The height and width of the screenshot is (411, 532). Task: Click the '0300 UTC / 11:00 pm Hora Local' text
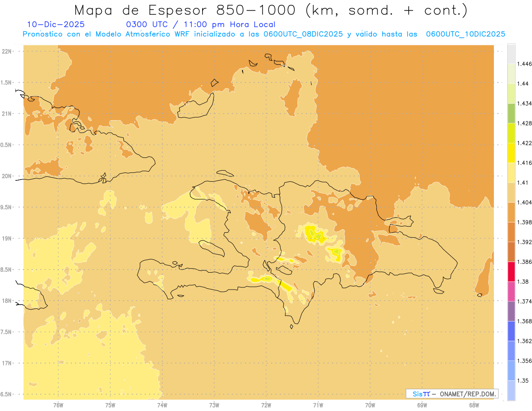pos(201,25)
